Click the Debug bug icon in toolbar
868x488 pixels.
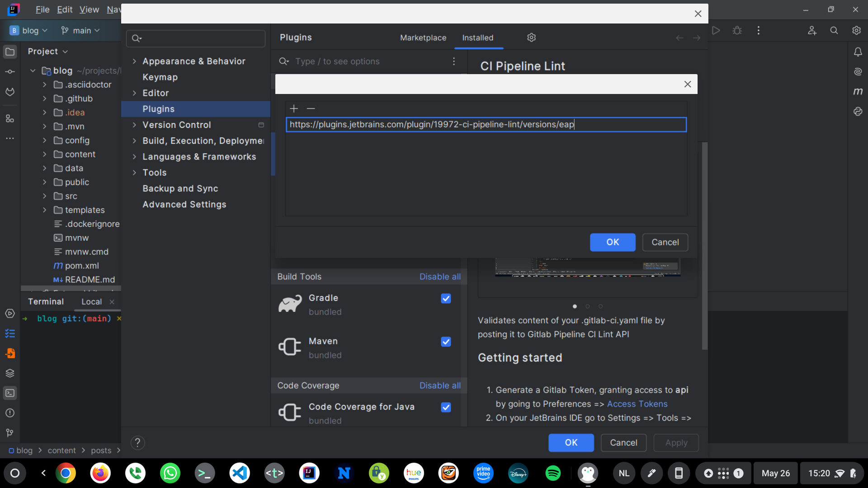click(x=737, y=30)
